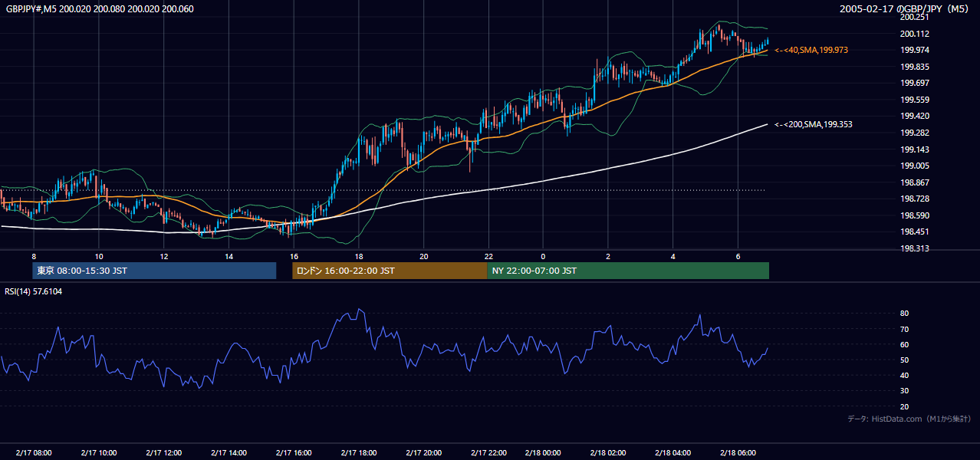The width and height of the screenshot is (980, 460).
Task: Click the データ: HistData.com source credit
Action: [x=909, y=419]
